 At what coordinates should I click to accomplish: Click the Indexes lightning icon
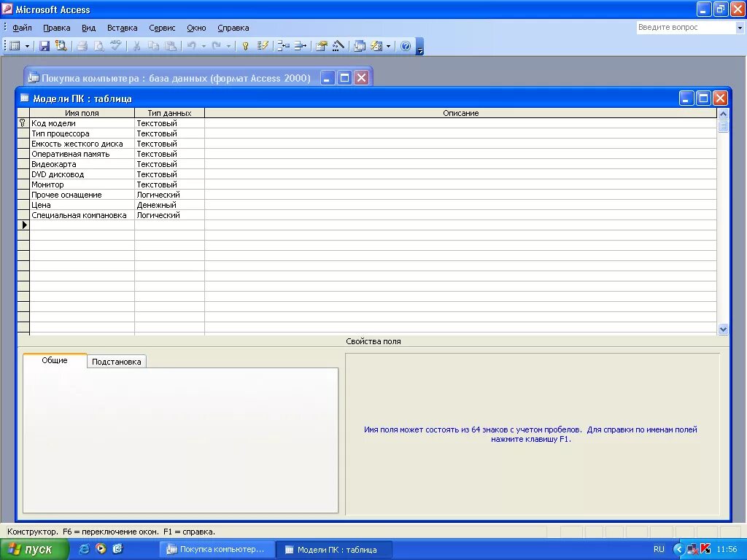point(263,46)
